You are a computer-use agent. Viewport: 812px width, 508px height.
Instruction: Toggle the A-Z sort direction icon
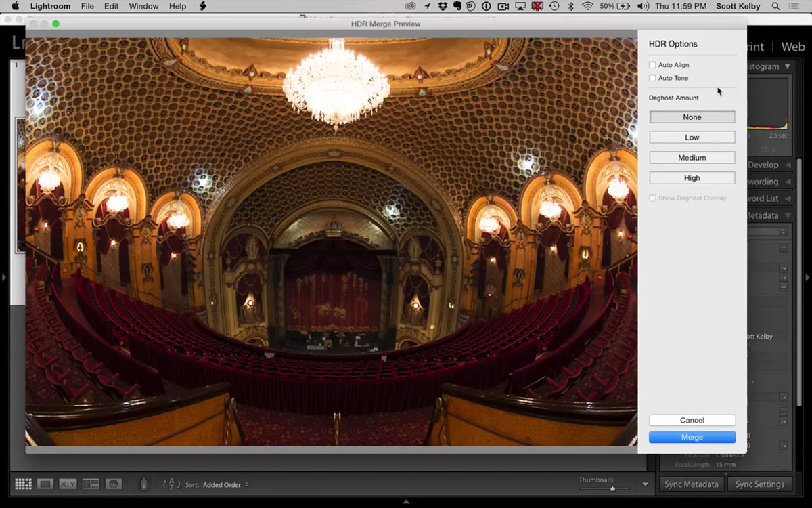click(172, 484)
